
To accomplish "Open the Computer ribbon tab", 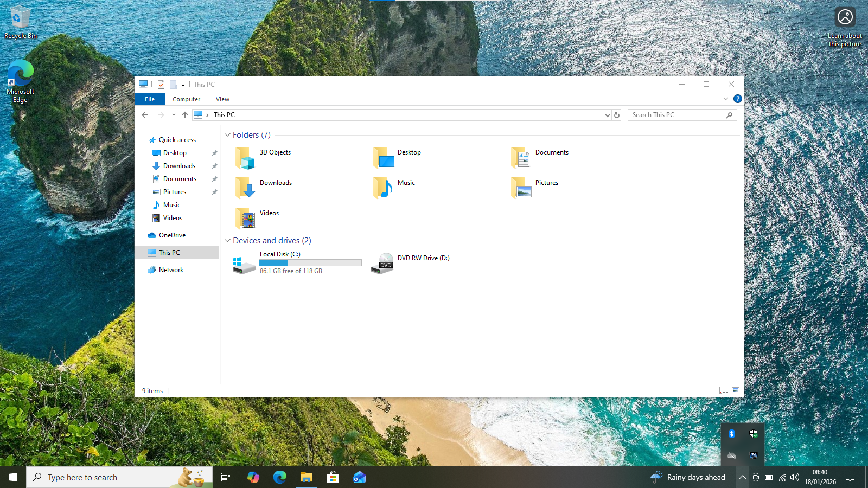I will point(186,99).
